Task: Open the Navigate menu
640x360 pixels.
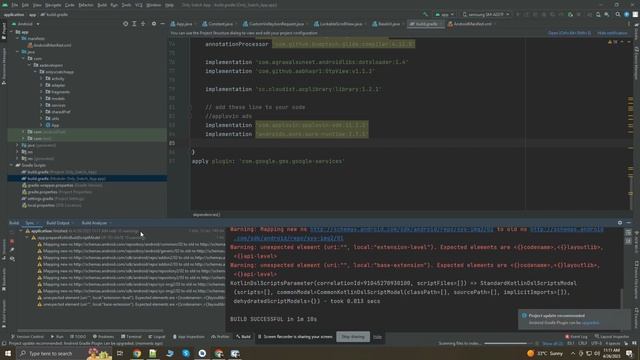Action: tap(53, 5)
